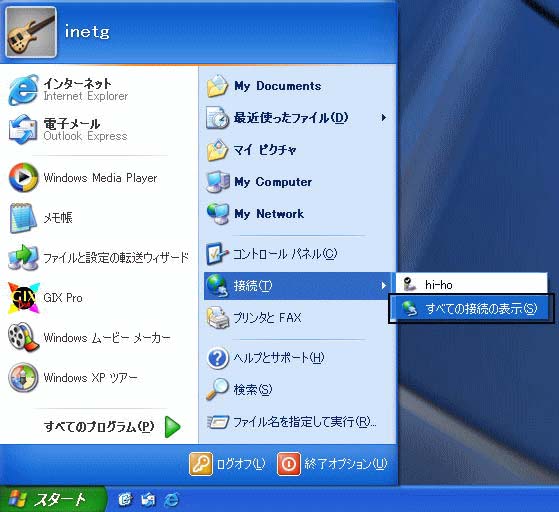This screenshot has width=559, height=512.
Task: Click the Internet Explorer quick launch icon
Action: tap(172, 500)
